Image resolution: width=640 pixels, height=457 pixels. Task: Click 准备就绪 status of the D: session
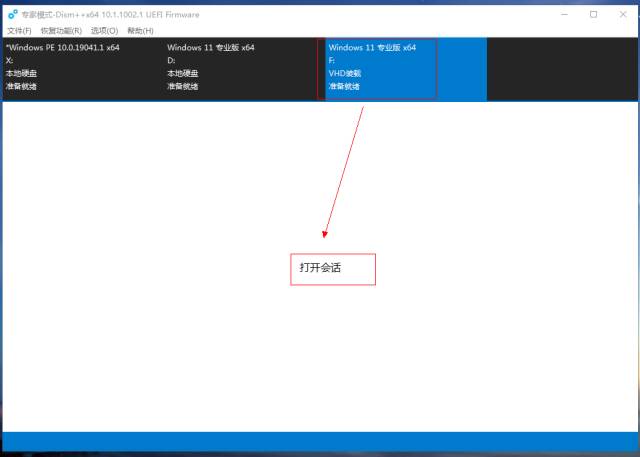[182, 87]
